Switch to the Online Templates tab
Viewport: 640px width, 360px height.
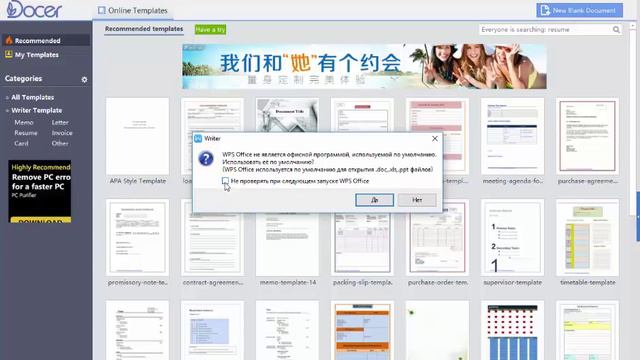pos(133,11)
